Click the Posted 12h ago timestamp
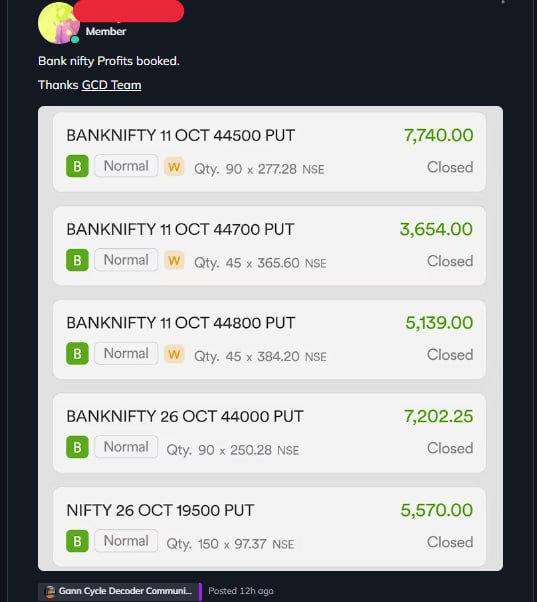Screen dimensions: 537x602 click(241, 591)
